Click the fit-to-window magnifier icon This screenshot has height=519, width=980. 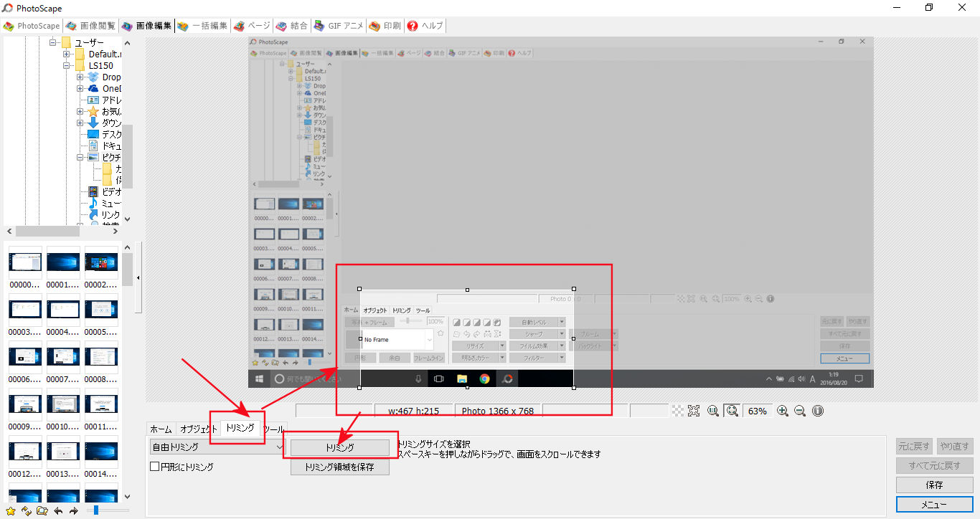[x=732, y=411]
